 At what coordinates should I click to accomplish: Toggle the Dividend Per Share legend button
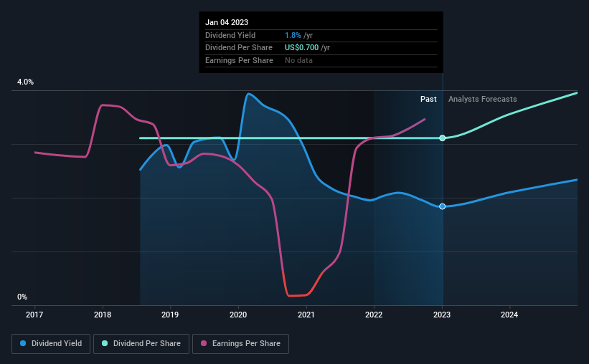click(141, 344)
